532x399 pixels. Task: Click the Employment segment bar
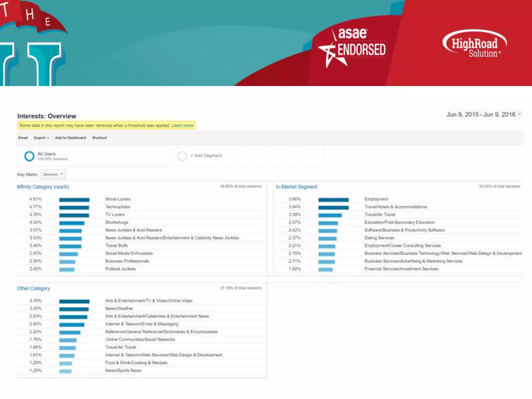pyautogui.click(x=334, y=200)
